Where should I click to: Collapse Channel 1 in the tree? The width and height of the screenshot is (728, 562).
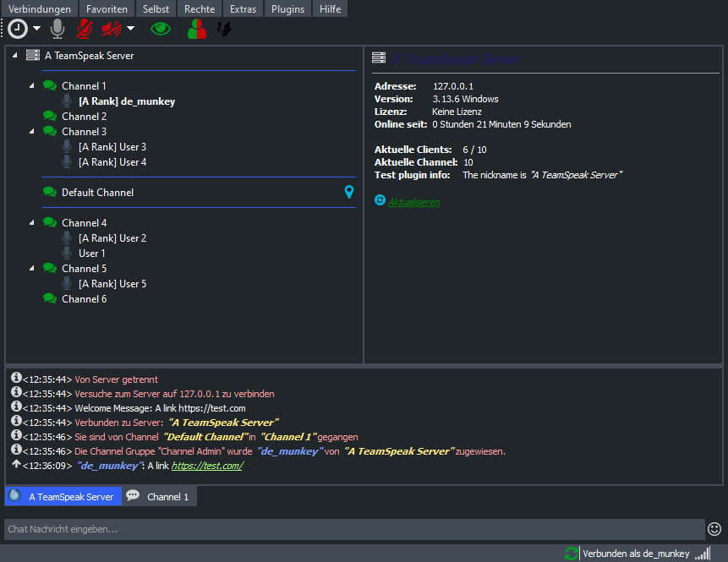(x=31, y=86)
